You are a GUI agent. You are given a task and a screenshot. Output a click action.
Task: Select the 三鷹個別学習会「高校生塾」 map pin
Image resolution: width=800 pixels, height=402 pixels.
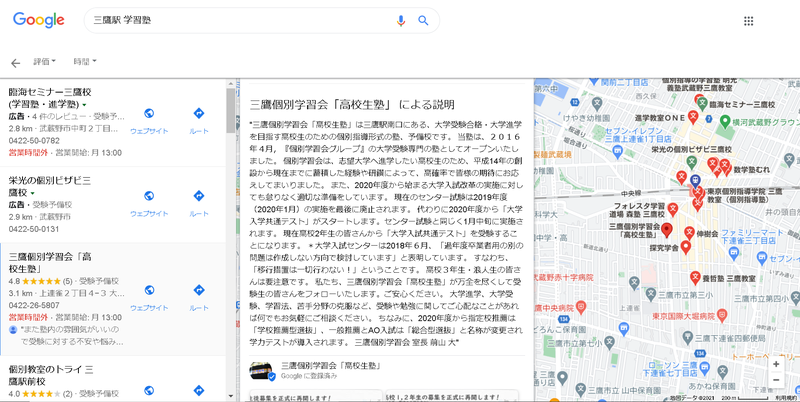point(666,230)
